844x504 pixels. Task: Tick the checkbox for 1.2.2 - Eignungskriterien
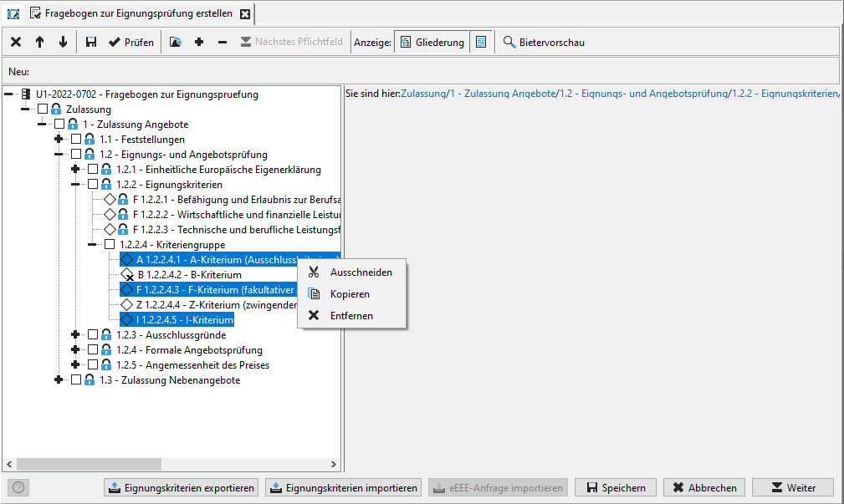click(93, 185)
